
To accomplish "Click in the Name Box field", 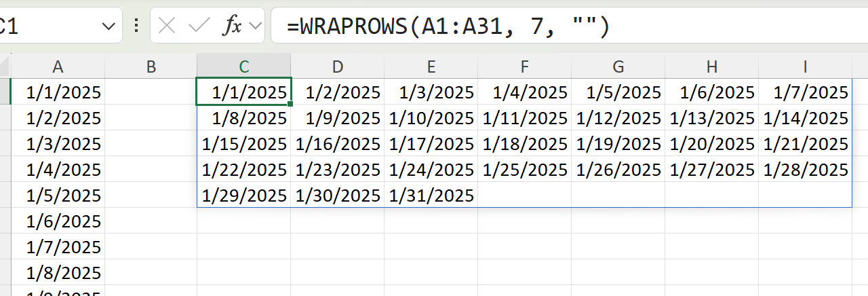I will [47, 26].
